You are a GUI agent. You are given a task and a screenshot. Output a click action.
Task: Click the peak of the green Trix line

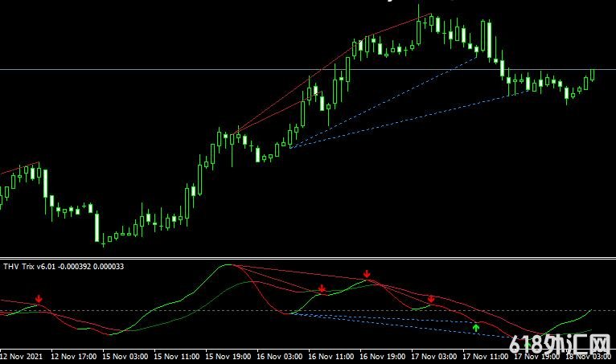click(x=231, y=265)
